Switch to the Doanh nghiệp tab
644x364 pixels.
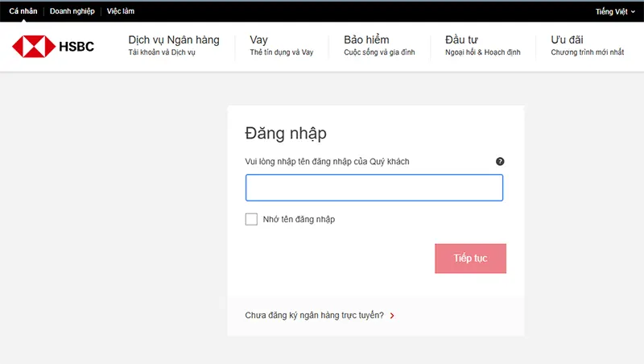72,11
